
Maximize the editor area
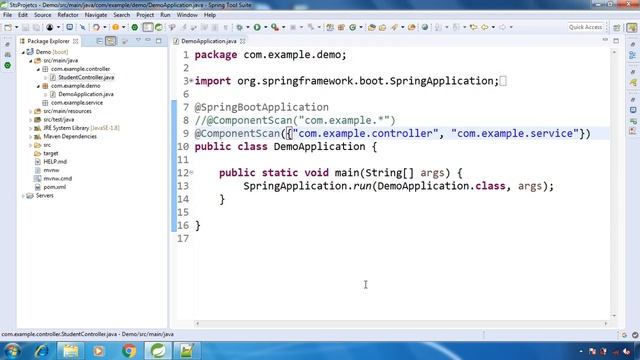coord(616,41)
